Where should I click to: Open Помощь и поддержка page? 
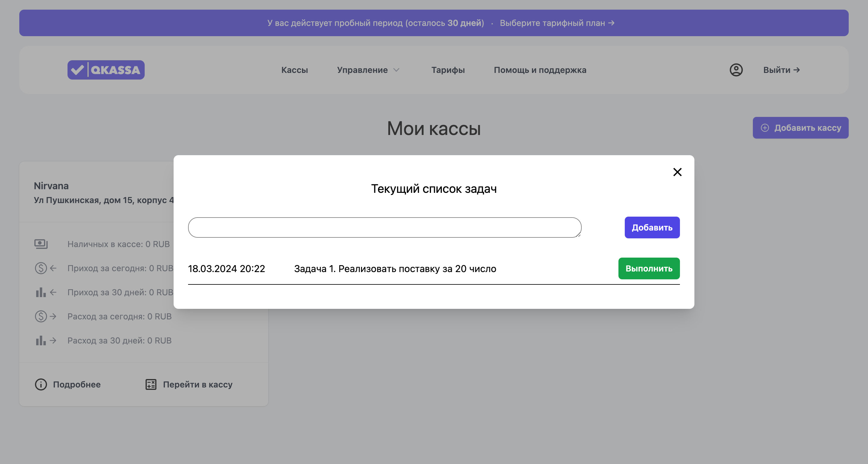[540, 70]
